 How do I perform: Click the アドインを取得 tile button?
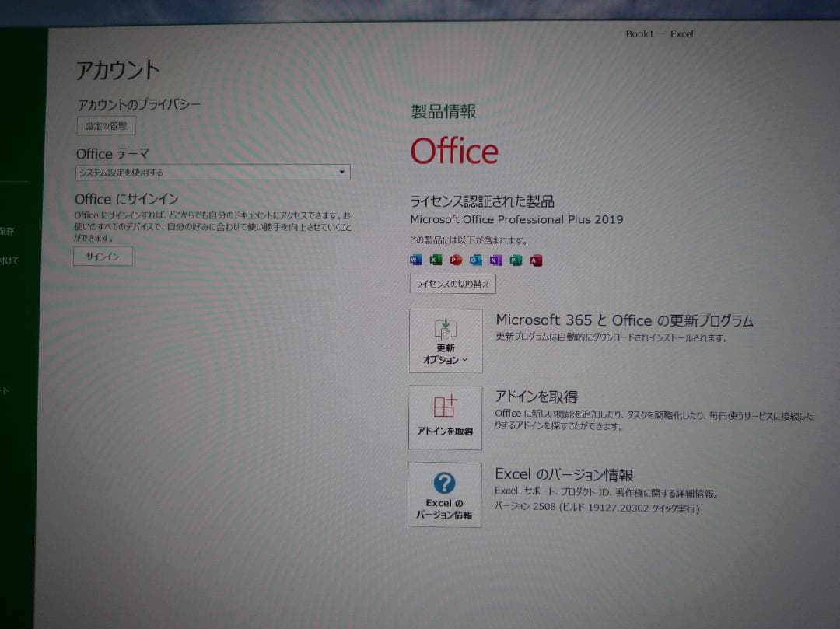point(445,417)
